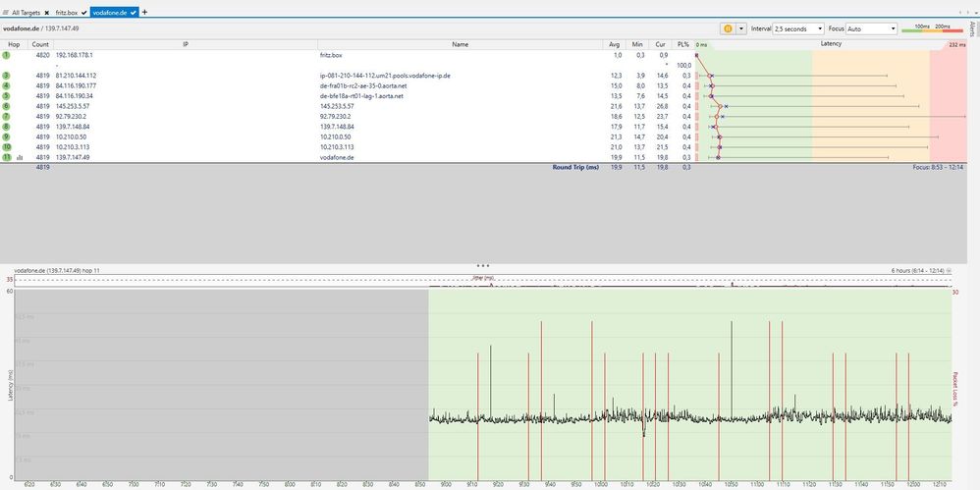The image size is (980, 490).
Task: Click the checkmark on the vodafone.de tab
Action: click(x=135, y=12)
